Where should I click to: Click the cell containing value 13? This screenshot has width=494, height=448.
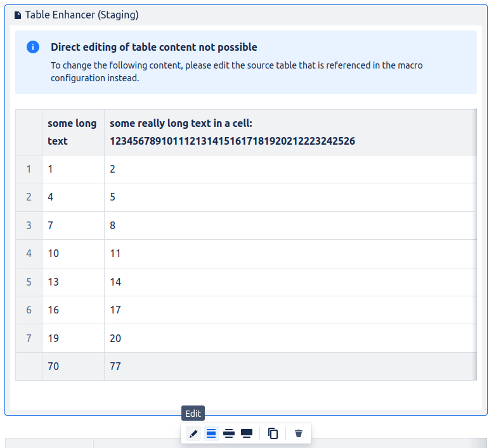[x=53, y=282]
